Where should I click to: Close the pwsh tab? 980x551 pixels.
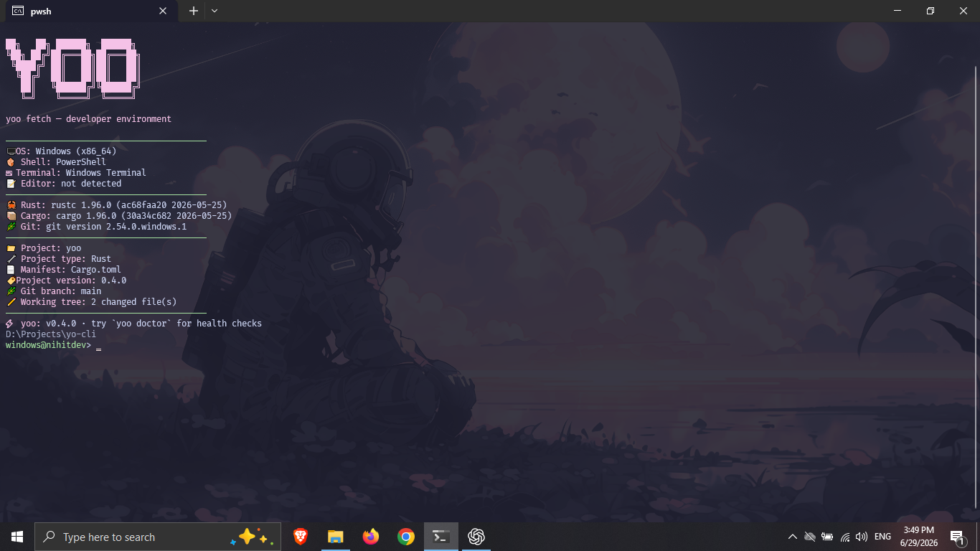pyautogui.click(x=163, y=11)
